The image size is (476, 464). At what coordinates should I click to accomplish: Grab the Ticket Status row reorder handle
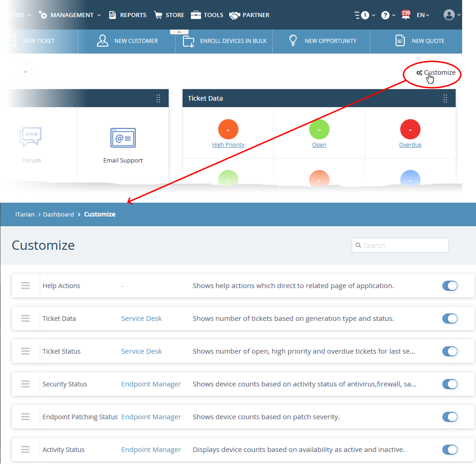tap(25, 351)
